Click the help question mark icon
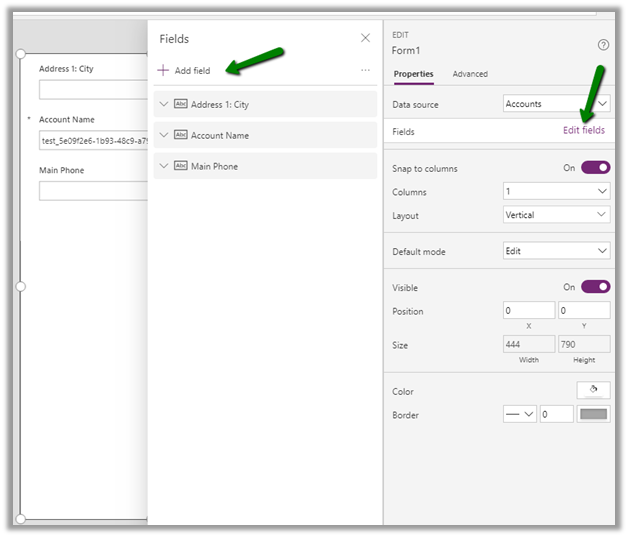This screenshot has height=537, width=628. coord(603,45)
